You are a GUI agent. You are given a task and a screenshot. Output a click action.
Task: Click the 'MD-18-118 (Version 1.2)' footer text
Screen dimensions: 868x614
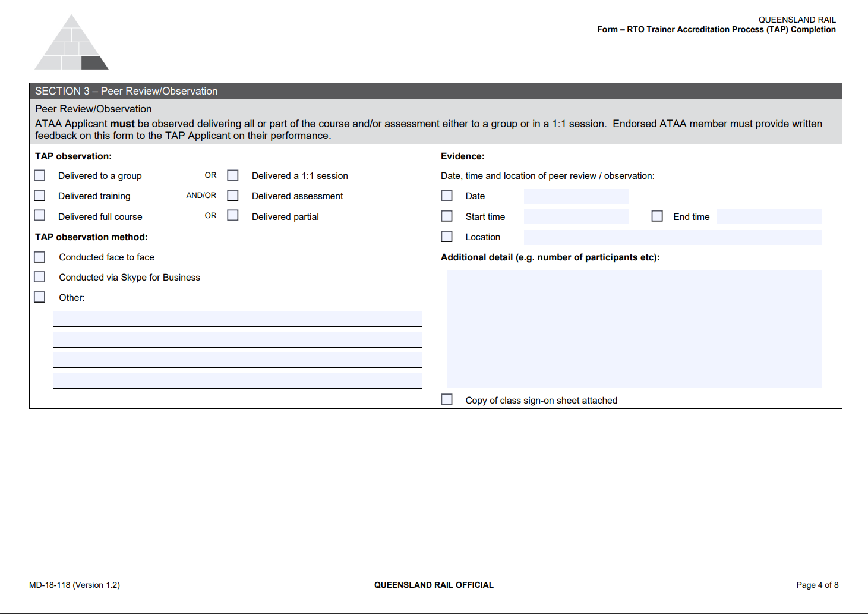coord(74,585)
